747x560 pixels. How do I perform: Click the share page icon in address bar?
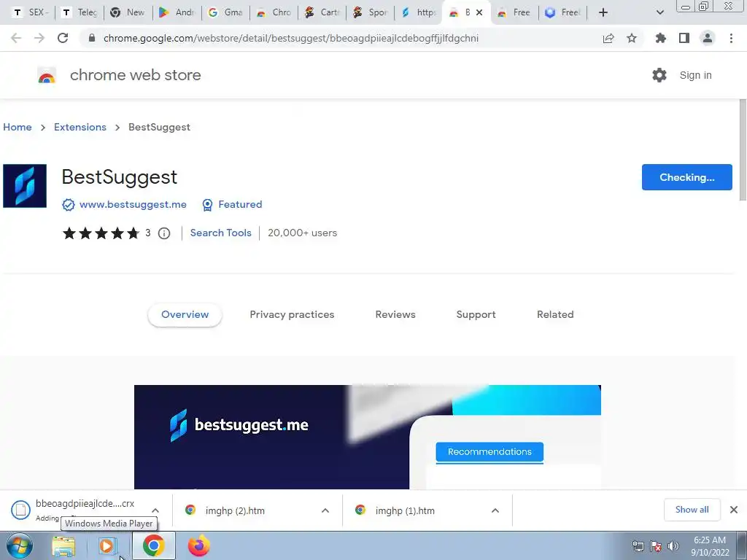608,38
